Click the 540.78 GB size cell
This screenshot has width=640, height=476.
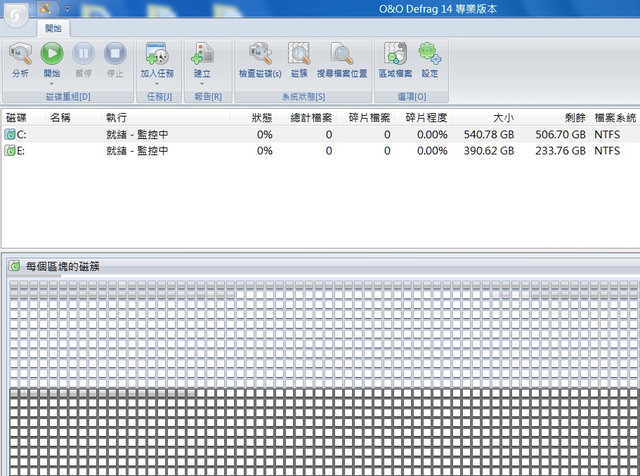[489, 134]
